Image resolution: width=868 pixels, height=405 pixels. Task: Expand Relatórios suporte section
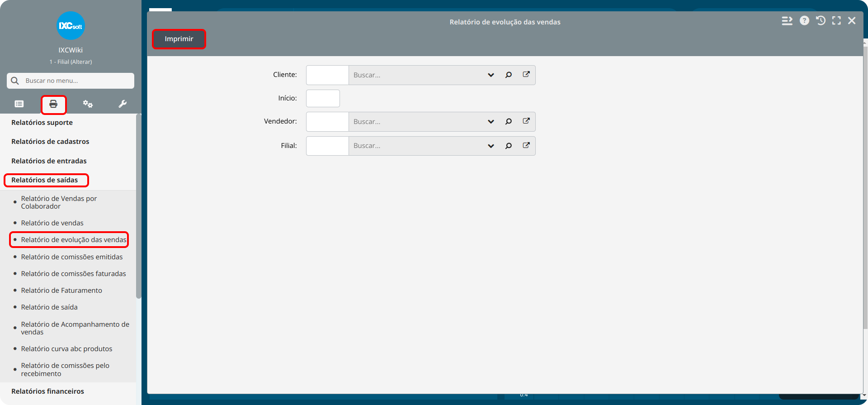tap(42, 123)
